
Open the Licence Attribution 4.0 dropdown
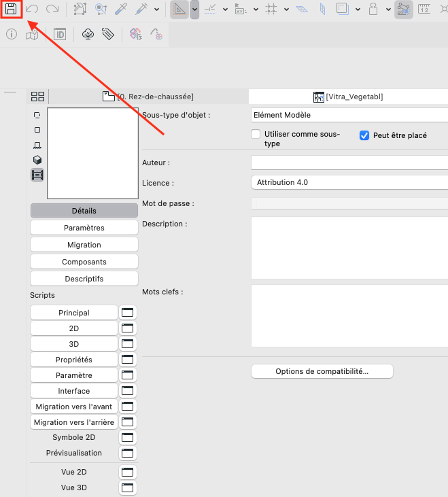point(349,182)
